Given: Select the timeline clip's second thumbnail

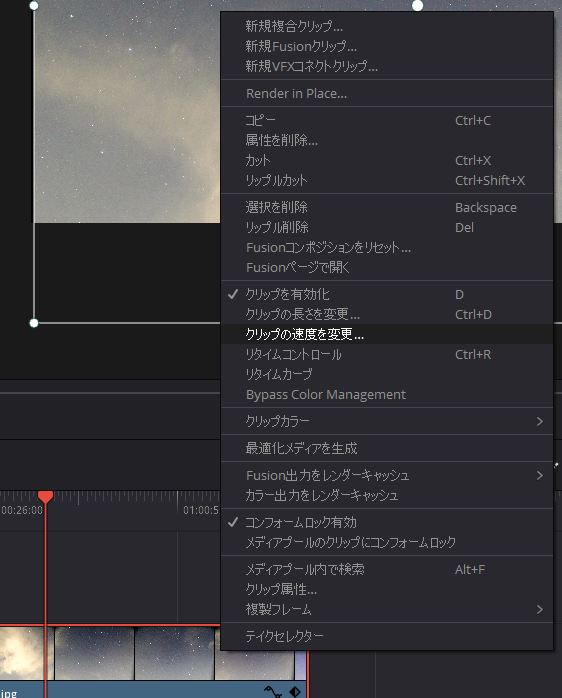Looking at the screenshot, I should point(94,653).
